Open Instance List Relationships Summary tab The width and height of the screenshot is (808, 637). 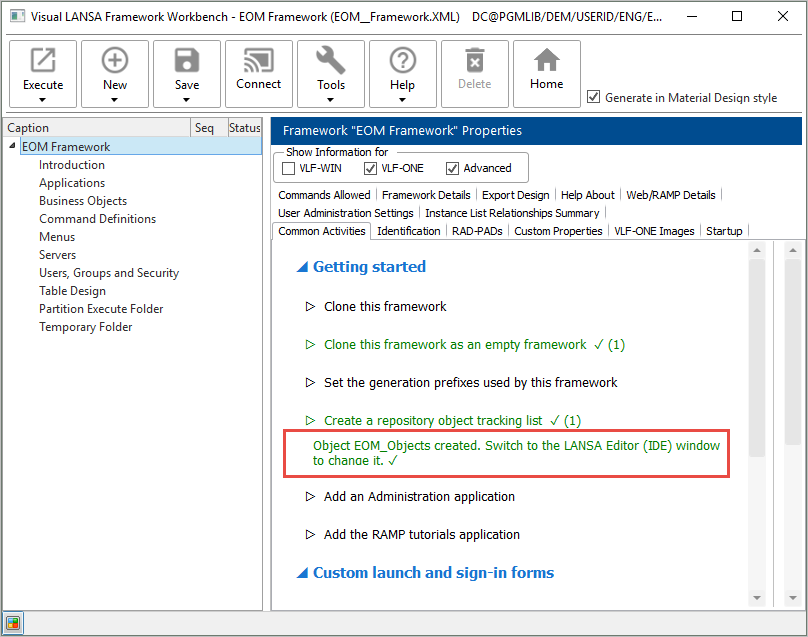click(512, 213)
